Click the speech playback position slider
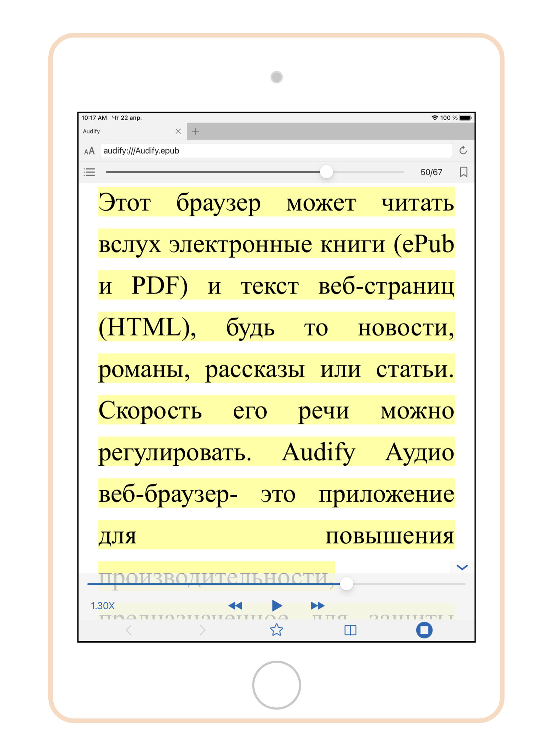The width and height of the screenshot is (553, 756). point(276,584)
